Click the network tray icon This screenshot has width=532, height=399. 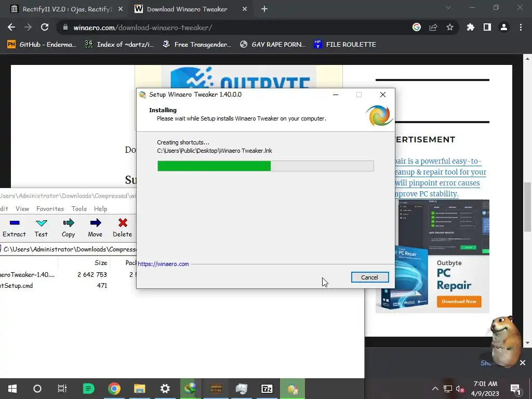coord(448,389)
